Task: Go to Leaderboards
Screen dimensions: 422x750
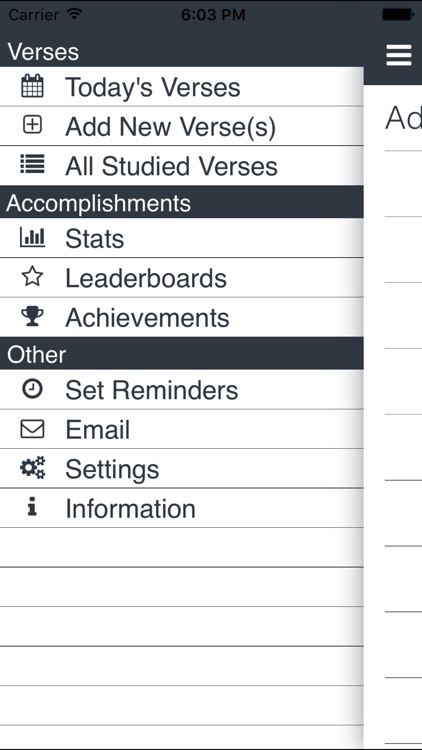Action: coord(182,277)
